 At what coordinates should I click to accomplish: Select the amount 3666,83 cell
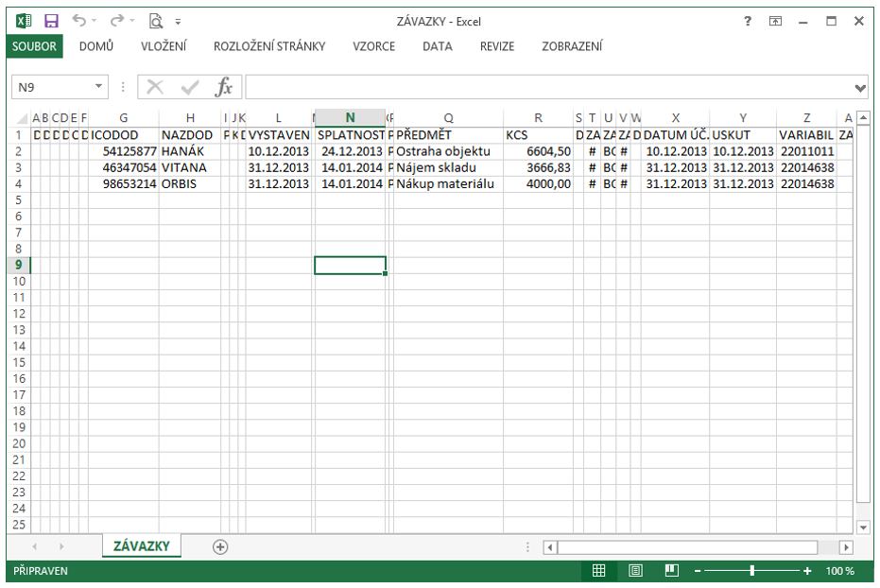point(538,167)
